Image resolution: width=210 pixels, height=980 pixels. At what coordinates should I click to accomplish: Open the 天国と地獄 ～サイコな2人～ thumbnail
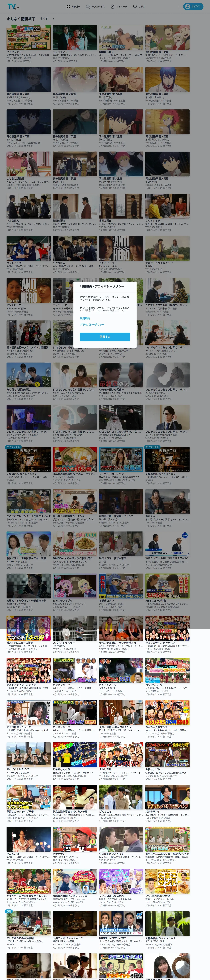point(121,713)
